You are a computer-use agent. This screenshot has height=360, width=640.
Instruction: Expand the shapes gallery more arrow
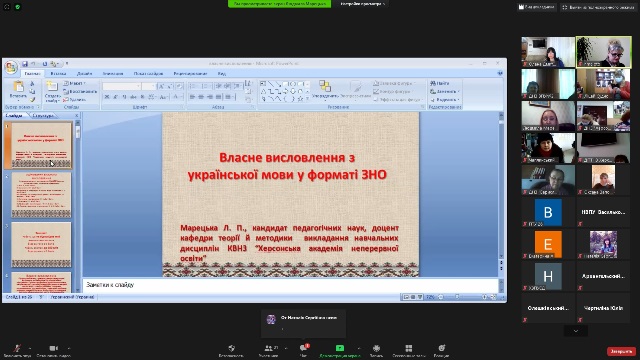click(x=307, y=98)
